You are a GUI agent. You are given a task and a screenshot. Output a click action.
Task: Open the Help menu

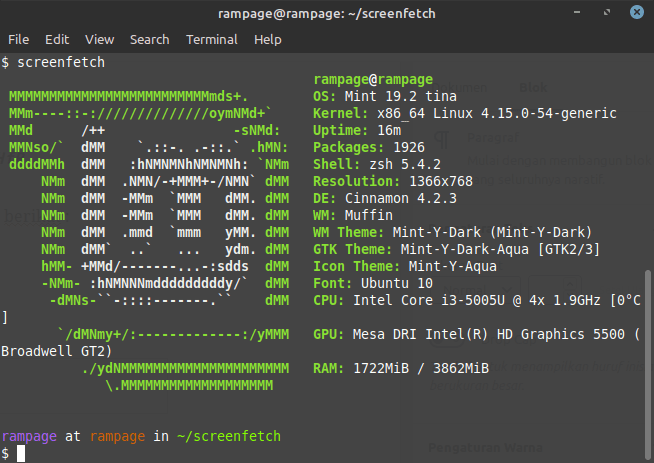(268, 40)
